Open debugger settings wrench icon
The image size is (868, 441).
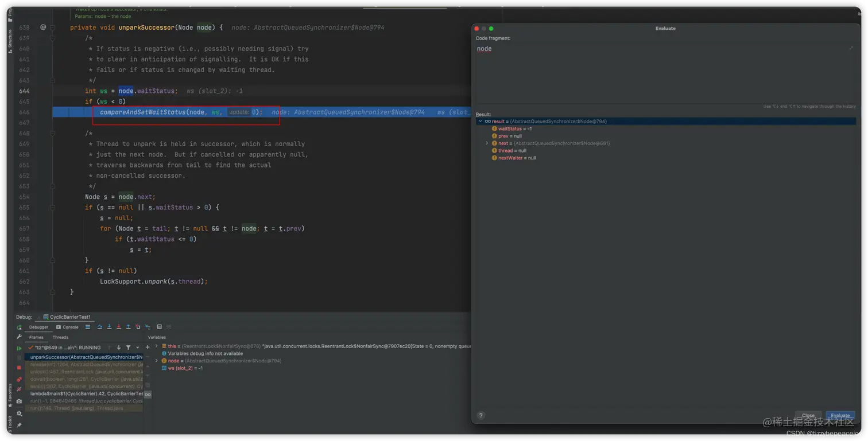(19, 337)
